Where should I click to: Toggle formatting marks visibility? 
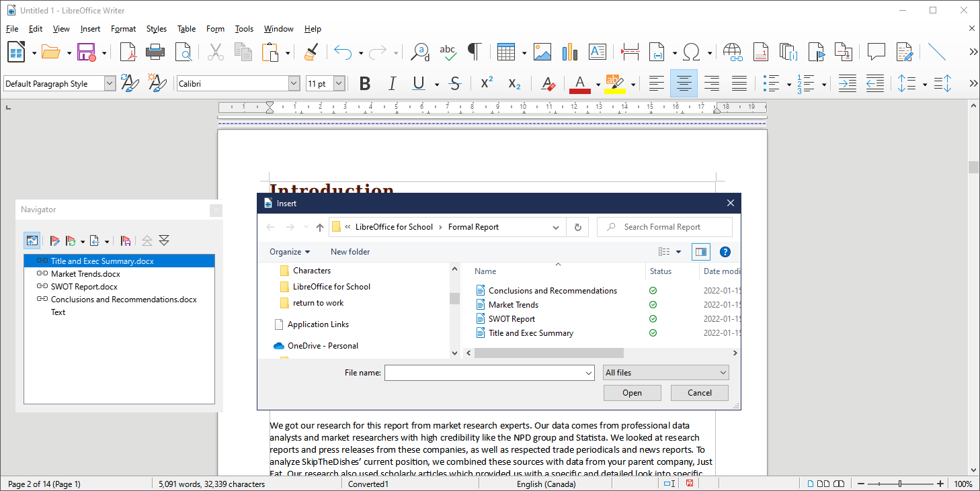(x=475, y=52)
